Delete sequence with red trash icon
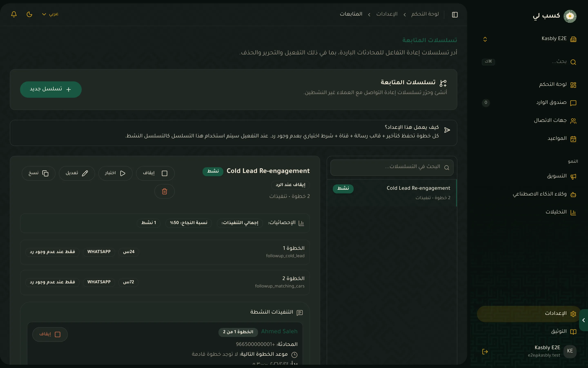Viewport: 588px width, 368px height. point(165,191)
